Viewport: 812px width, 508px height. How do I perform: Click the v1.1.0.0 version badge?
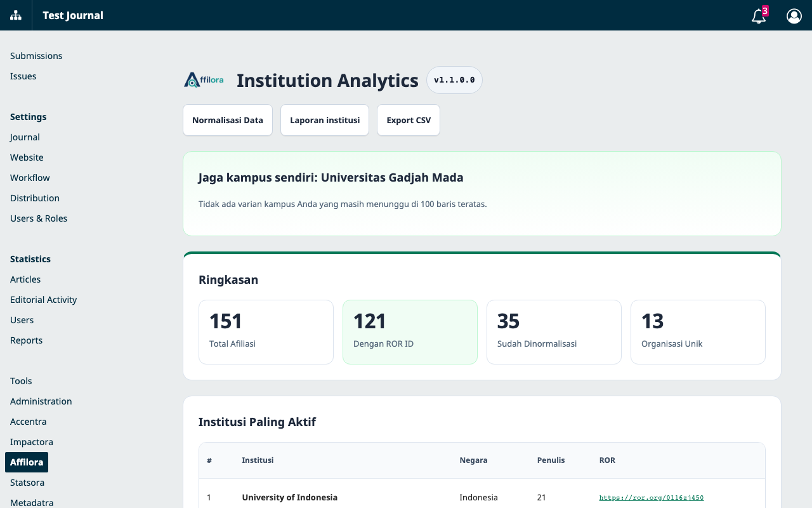[454, 80]
